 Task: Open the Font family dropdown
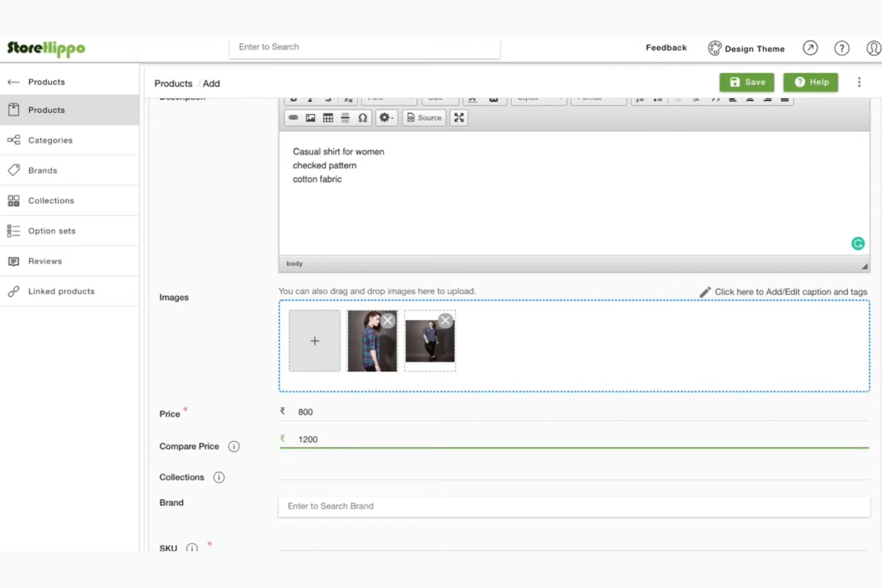387,98
